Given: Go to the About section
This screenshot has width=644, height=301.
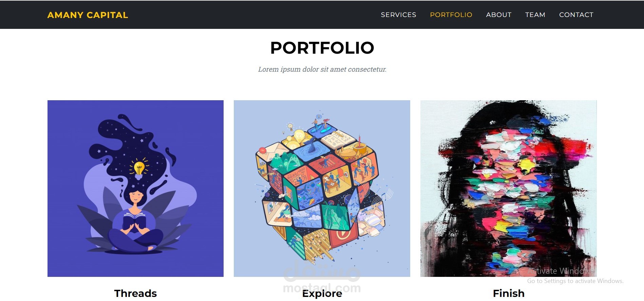Looking at the screenshot, I should tap(498, 15).
